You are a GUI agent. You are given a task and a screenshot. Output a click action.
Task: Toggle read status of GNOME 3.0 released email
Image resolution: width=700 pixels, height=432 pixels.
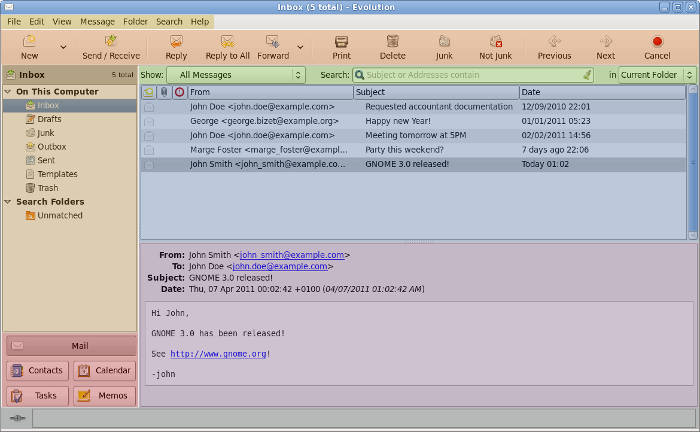149,164
